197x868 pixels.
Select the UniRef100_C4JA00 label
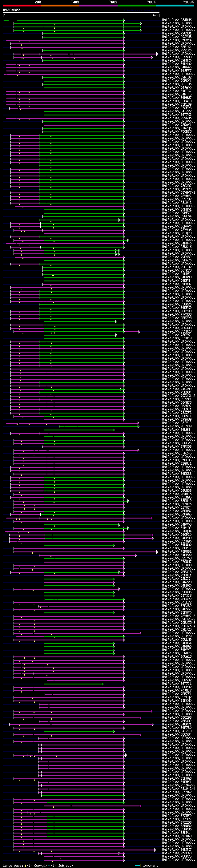click(177, 88)
